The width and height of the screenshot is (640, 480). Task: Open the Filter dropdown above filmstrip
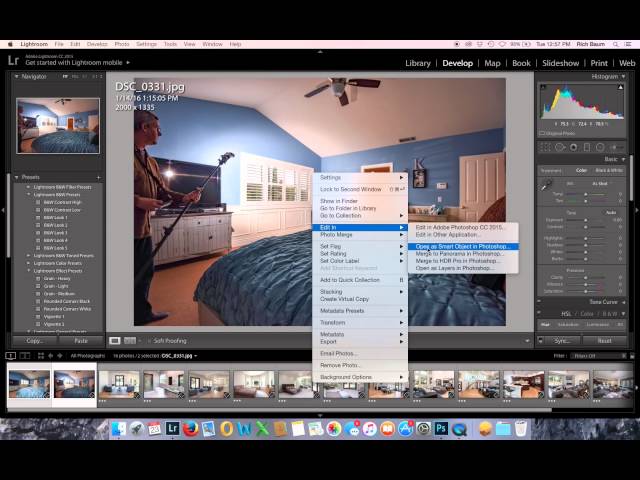(598, 356)
